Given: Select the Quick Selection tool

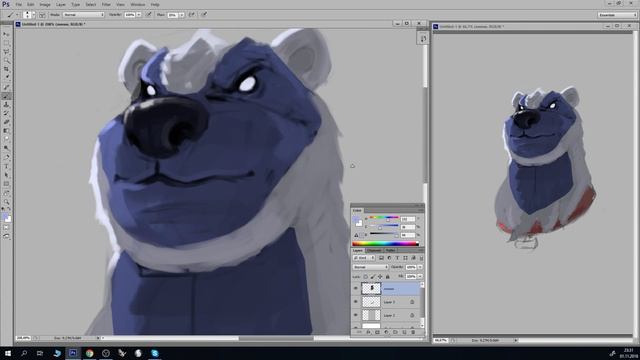Looking at the screenshot, I should [x=6, y=60].
